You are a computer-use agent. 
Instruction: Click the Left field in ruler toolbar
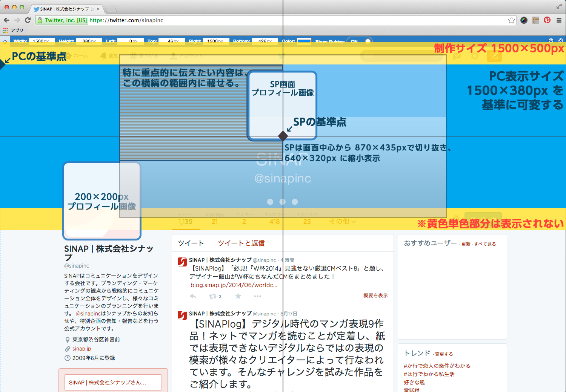point(131,41)
